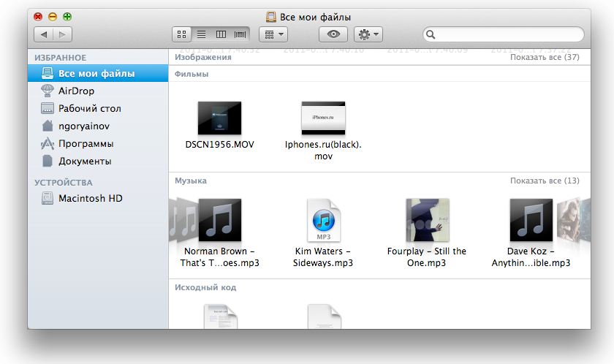The width and height of the screenshot is (614, 364).
Task: Open Программы in the sidebar
Action: pos(86,143)
